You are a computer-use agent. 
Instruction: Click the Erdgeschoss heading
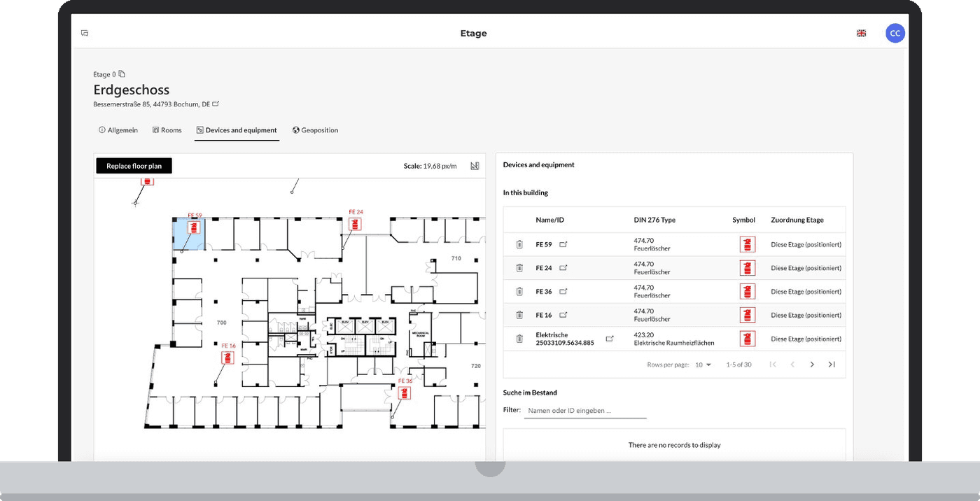(x=132, y=90)
